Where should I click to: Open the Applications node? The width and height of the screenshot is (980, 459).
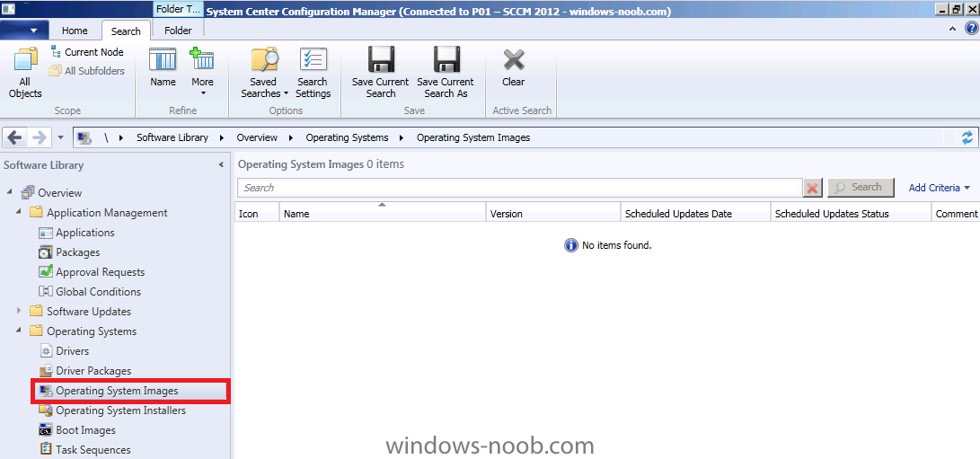click(x=85, y=233)
